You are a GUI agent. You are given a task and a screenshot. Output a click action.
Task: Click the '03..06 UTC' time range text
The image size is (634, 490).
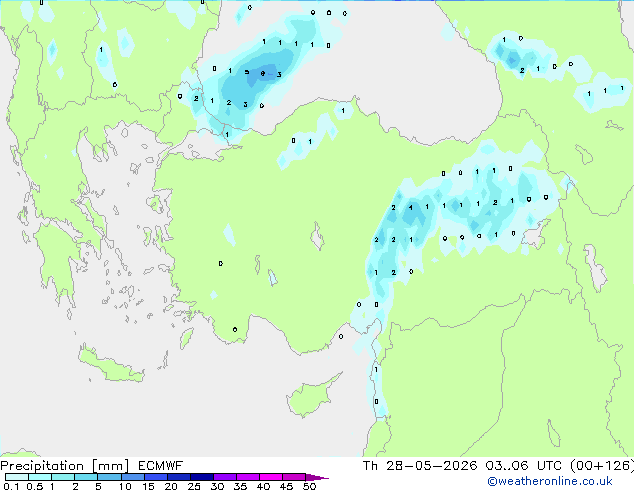point(524,466)
